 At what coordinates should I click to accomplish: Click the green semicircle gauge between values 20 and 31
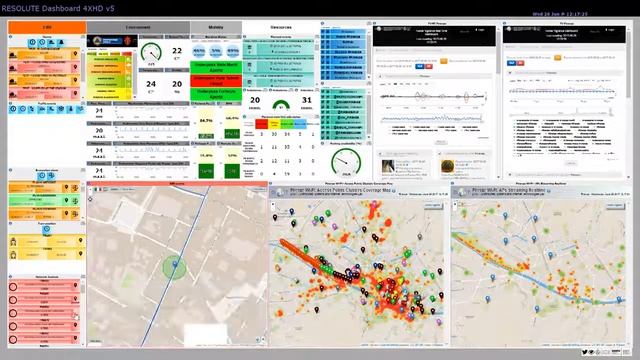point(281,104)
